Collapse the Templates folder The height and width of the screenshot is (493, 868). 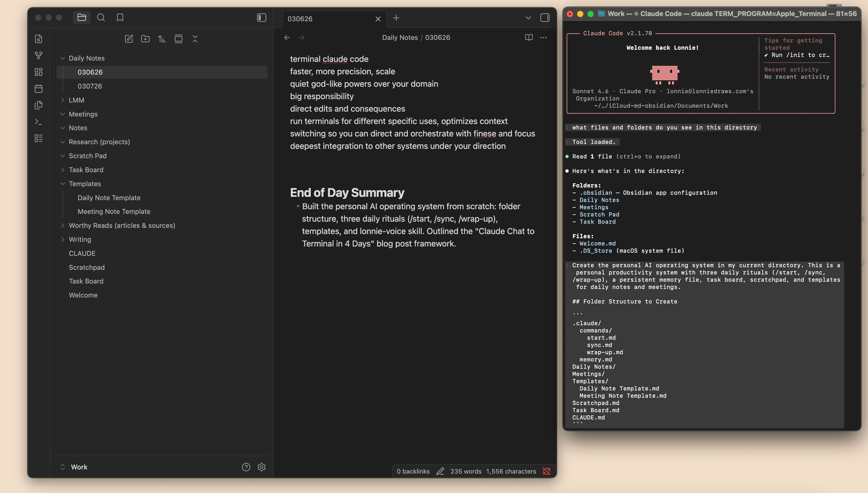pyautogui.click(x=63, y=184)
